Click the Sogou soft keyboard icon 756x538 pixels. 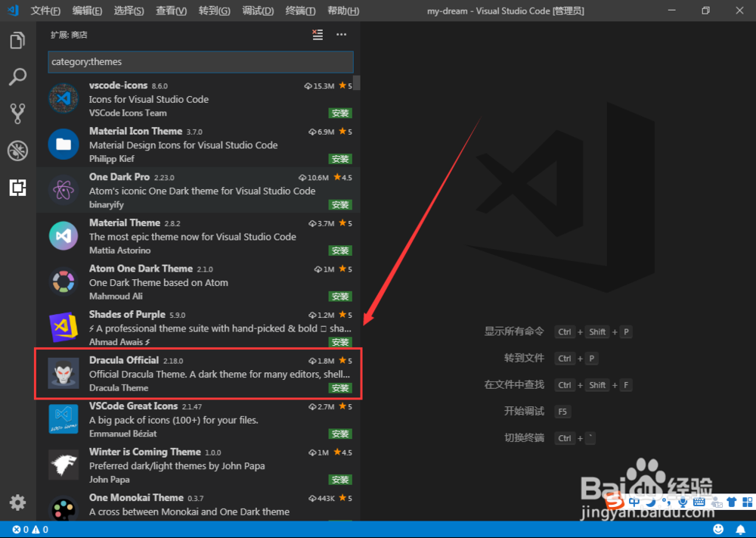pos(699,502)
